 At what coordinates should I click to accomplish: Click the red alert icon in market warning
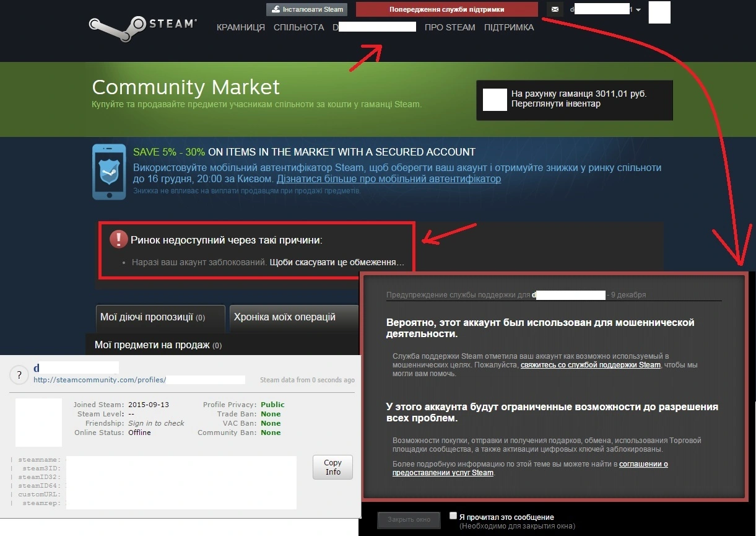click(118, 240)
